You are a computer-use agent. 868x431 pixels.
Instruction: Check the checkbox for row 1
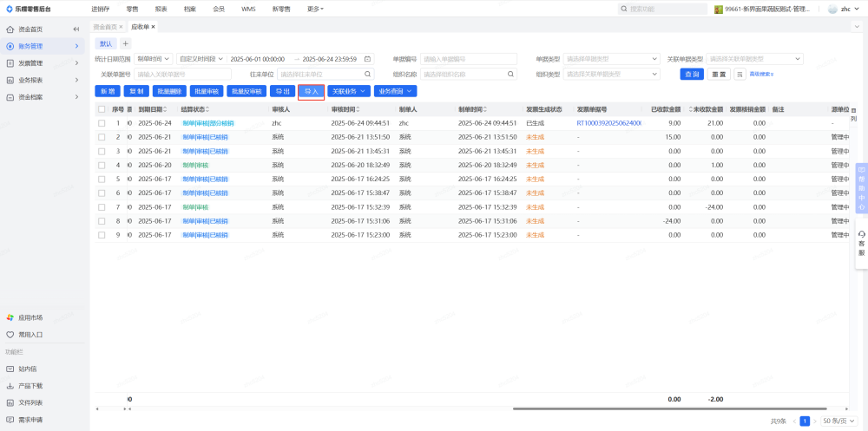102,123
